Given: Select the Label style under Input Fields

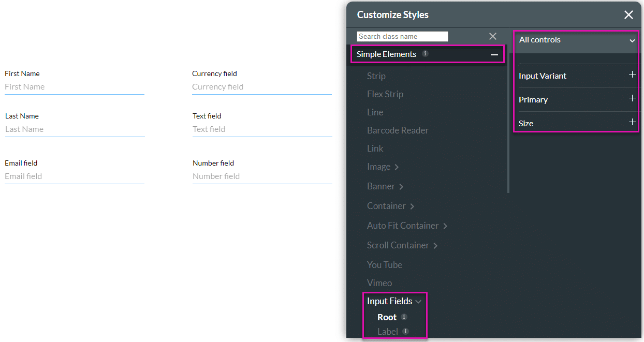Looking at the screenshot, I should (387, 332).
